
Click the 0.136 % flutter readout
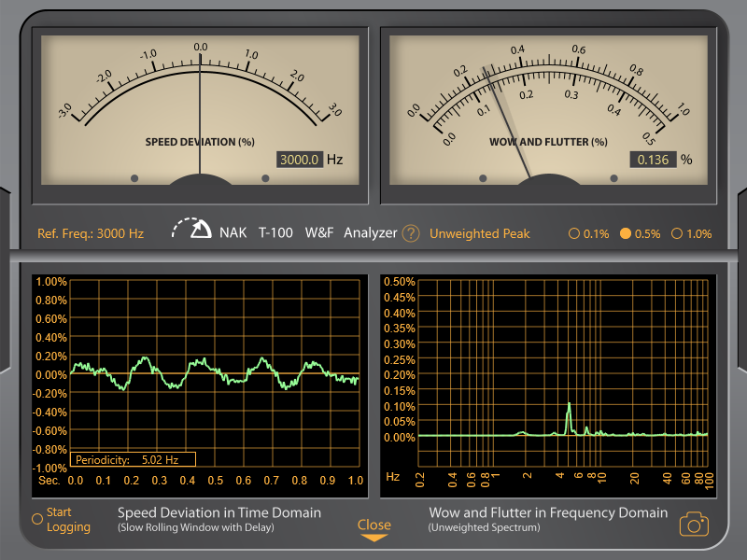[653, 160]
